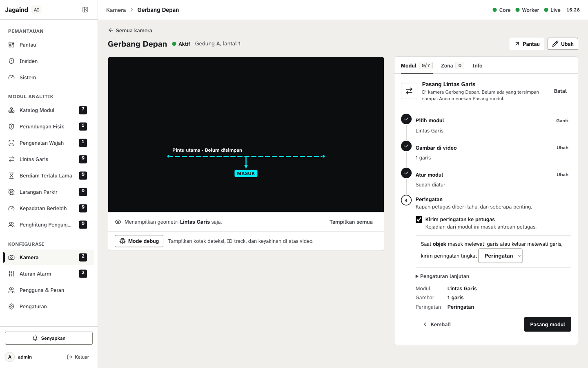Select the Modul tab

[416, 66]
